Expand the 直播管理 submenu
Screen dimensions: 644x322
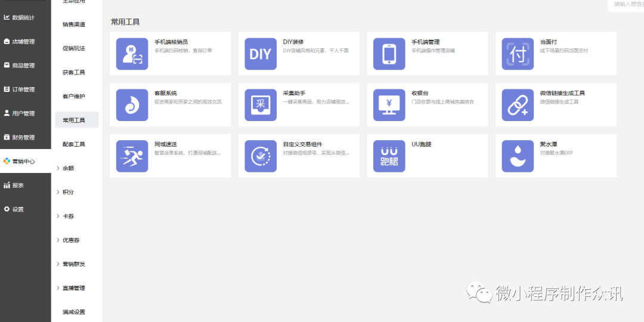point(73,288)
